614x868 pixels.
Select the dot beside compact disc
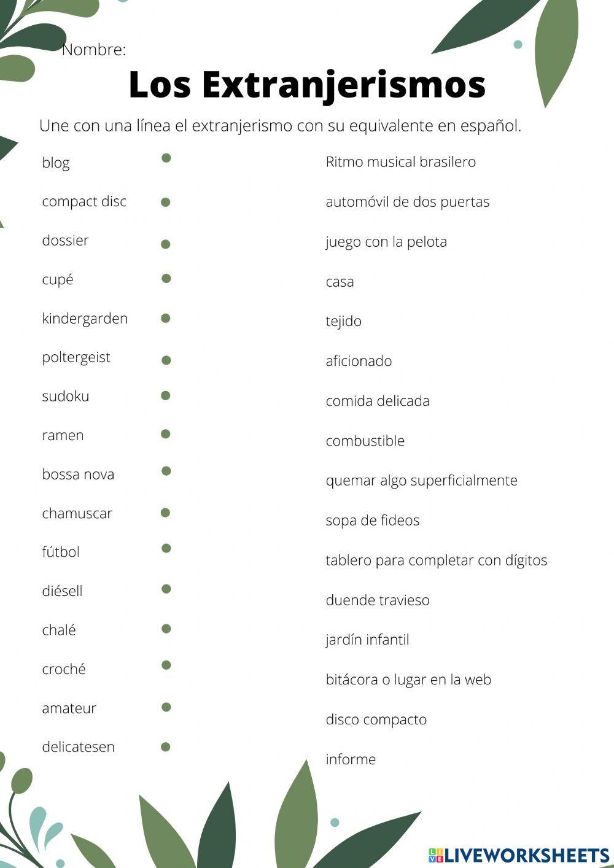coord(166,202)
